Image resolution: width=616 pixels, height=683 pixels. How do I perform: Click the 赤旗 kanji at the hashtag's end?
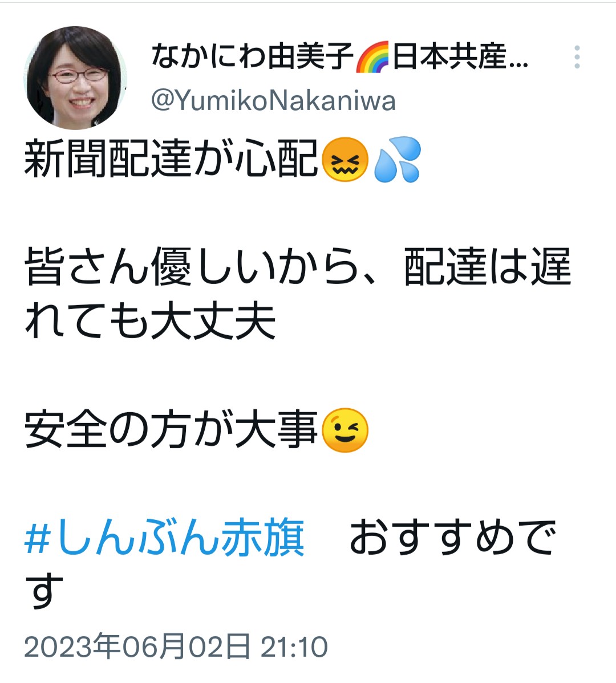tap(263, 538)
